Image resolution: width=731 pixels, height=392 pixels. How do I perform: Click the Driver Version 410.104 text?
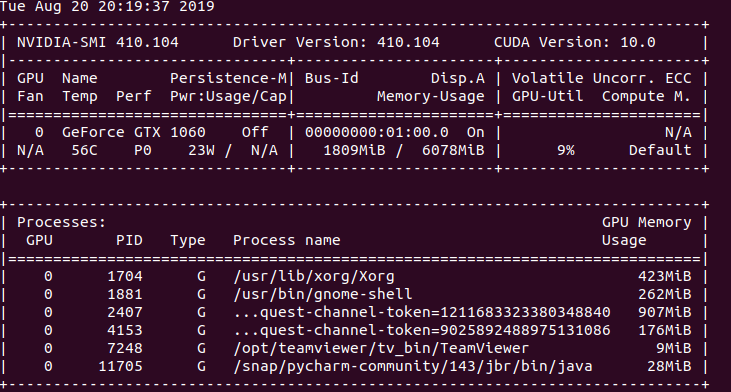[x=336, y=42]
